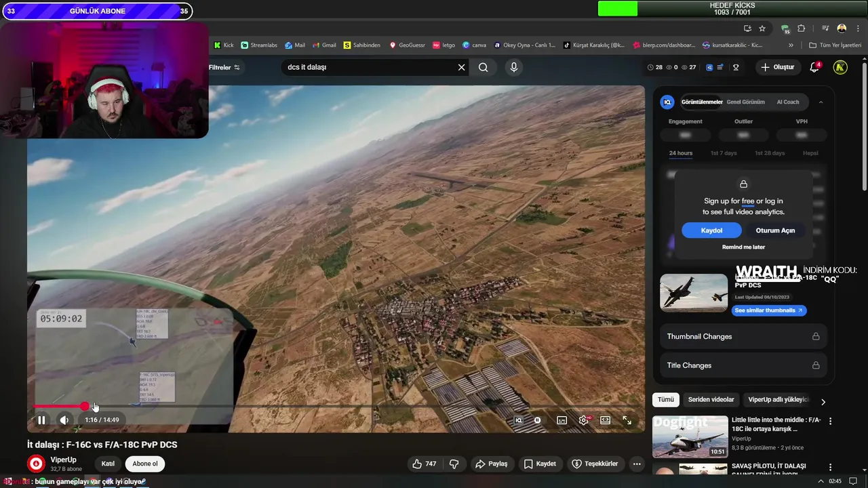
Task: Save video with the Kaydet button
Action: [540, 464]
